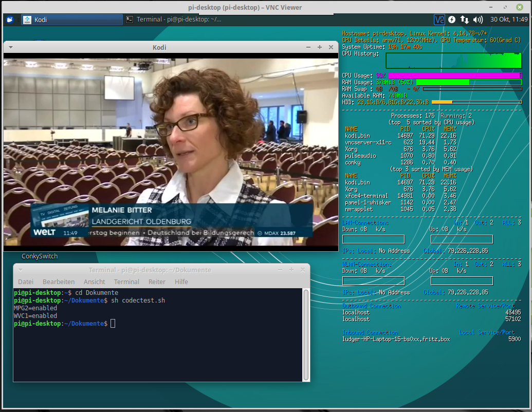Select the Terminal taskbar button
Image resolution: width=532 pixels, height=412 pixels.
[174, 20]
